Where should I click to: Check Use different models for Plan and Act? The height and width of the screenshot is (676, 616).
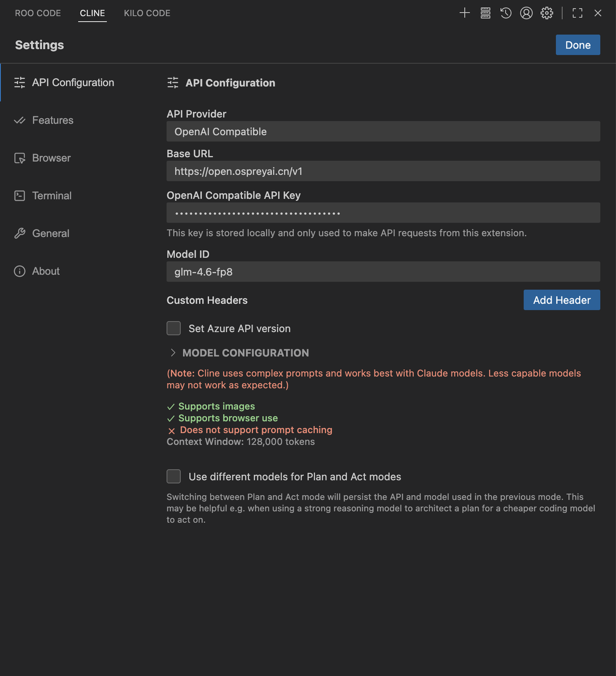(174, 476)
